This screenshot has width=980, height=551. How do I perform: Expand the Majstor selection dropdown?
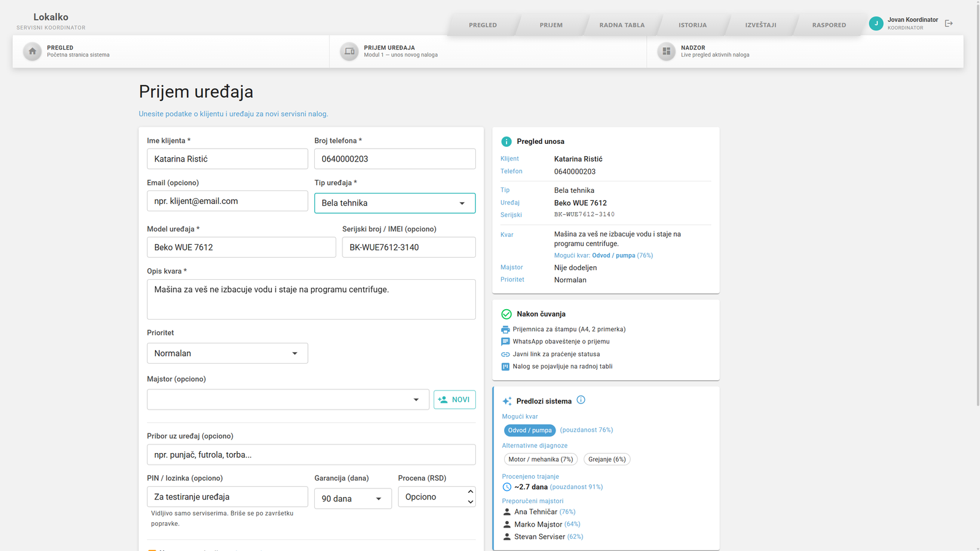click(x=288, y=400)
